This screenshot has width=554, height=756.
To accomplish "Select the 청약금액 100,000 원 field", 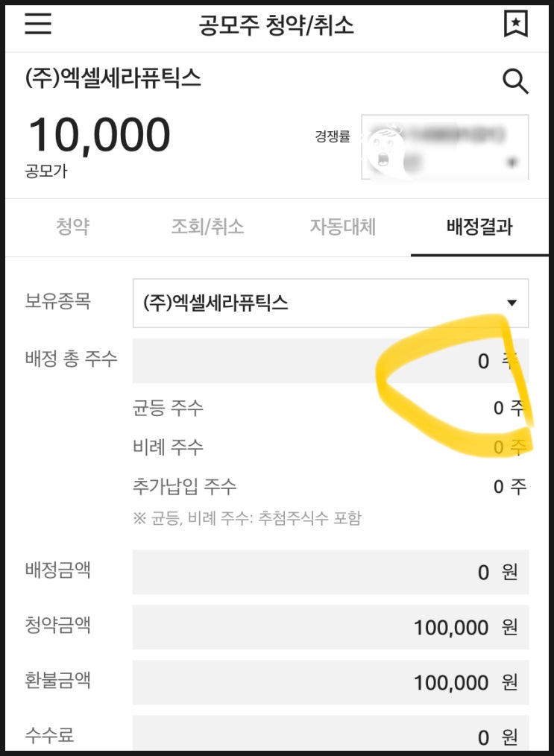I will 331,627.
